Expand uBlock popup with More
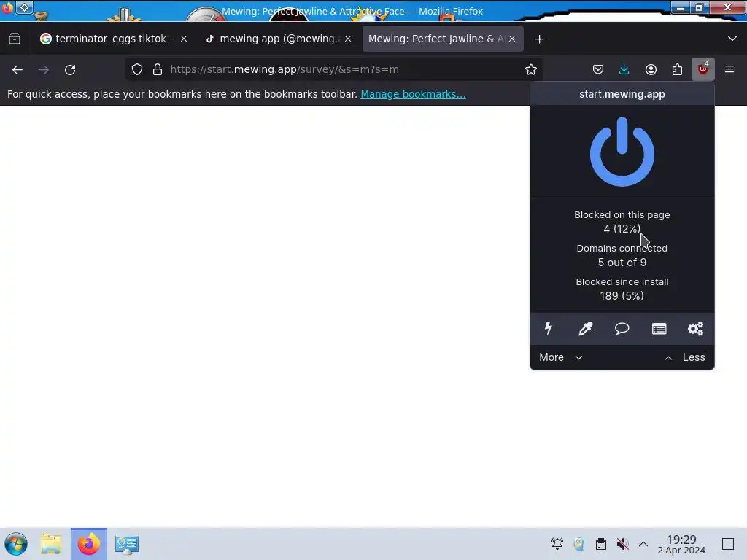747x560 pixels. point(561,357)
